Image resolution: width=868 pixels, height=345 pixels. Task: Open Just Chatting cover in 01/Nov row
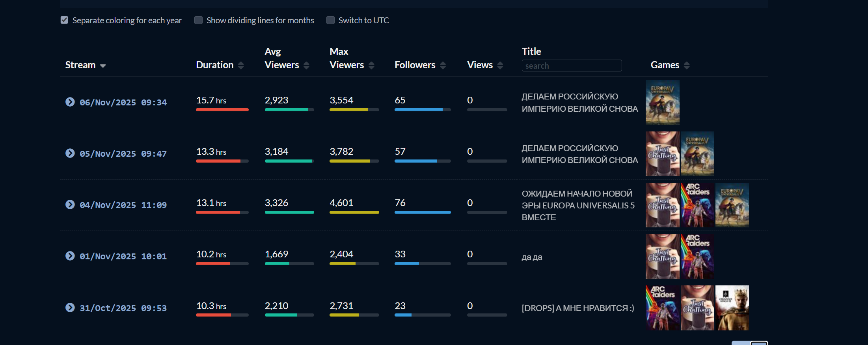point(663,257)
